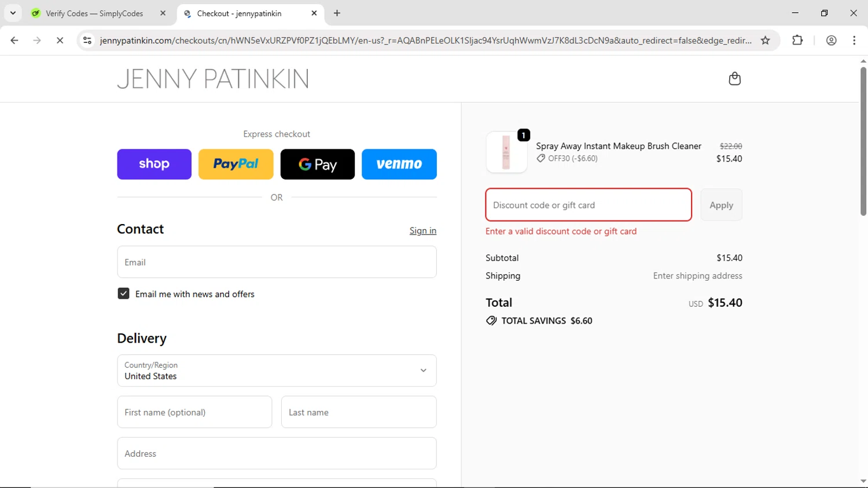Choose PayPal express checkout
Image resolution: width=868 pixels, height=488 pixels.
click(x=236, y=164)
